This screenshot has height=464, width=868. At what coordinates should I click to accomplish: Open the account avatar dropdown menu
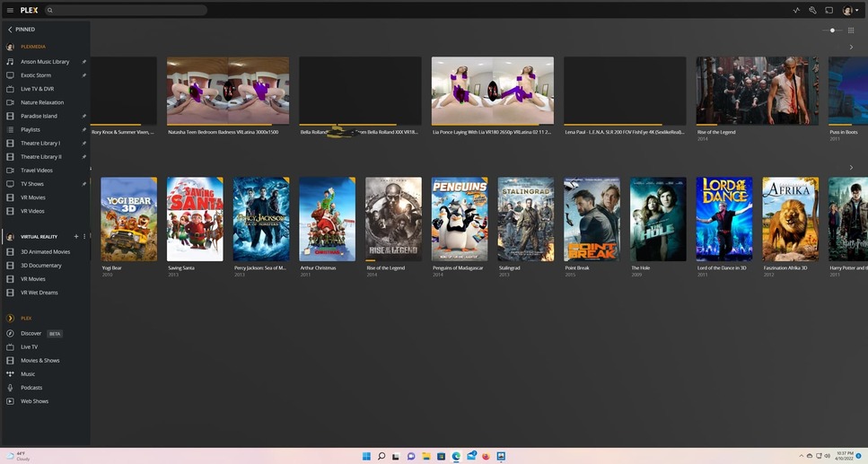pos(850,10)
